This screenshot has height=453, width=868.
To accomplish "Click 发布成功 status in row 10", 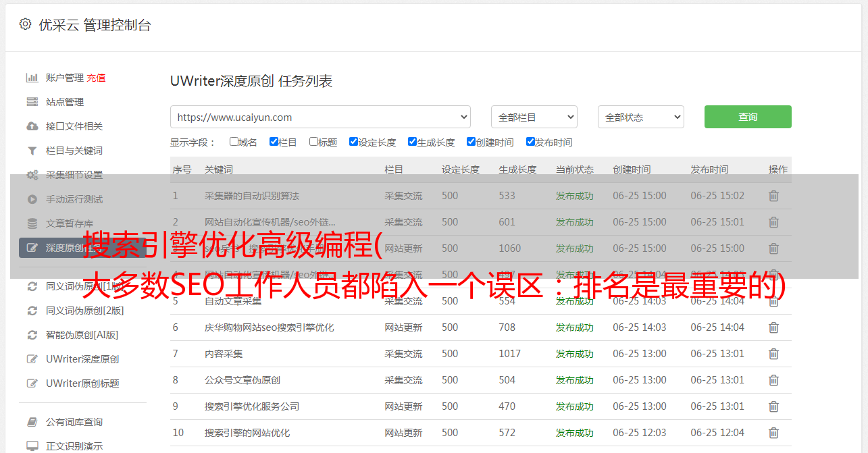I will point(575,433).
